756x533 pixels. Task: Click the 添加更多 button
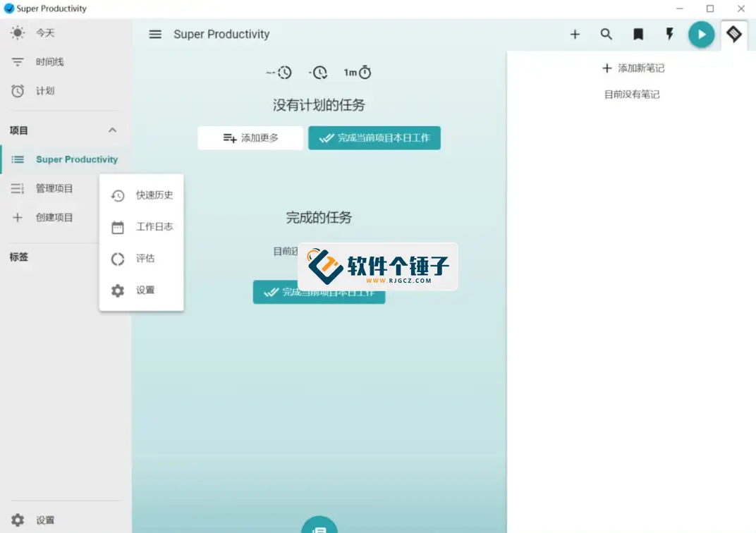(250, 137)
